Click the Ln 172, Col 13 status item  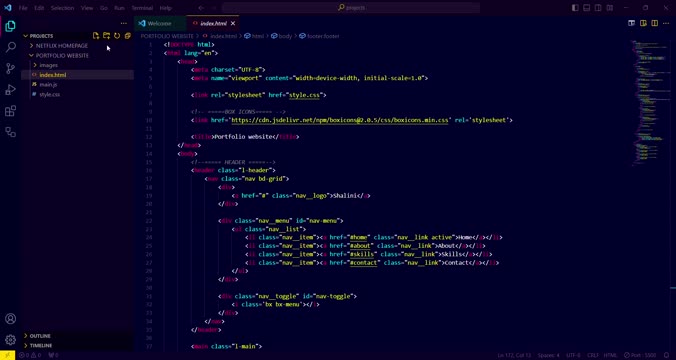point(513,355)
